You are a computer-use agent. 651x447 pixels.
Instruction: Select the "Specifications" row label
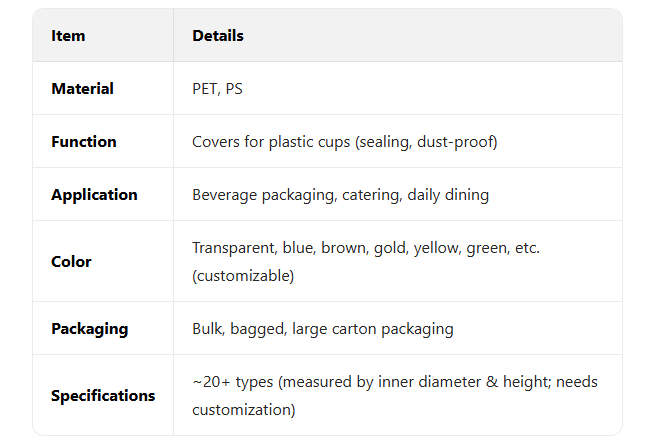coord(103,396)
